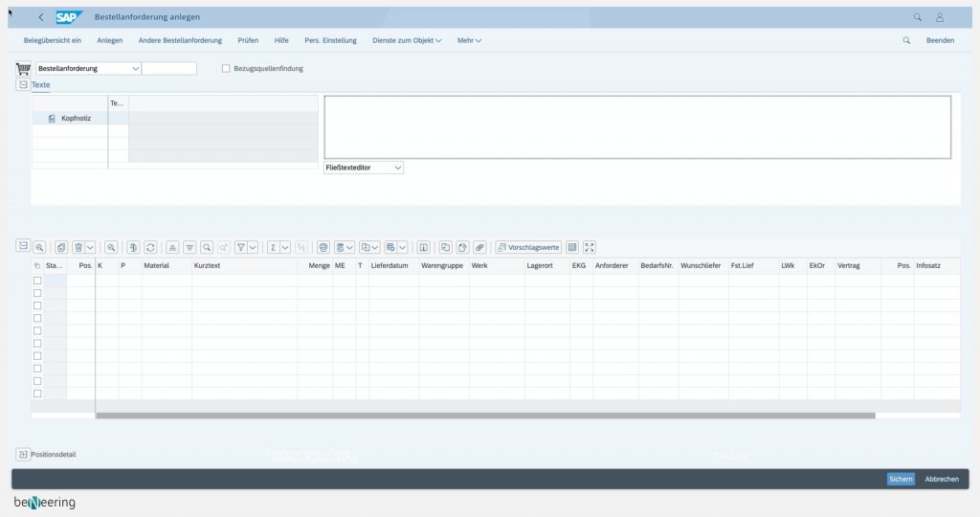Click Prüfen in the menu bar
The image size is (980, 517).
click(x=248, y=40)
